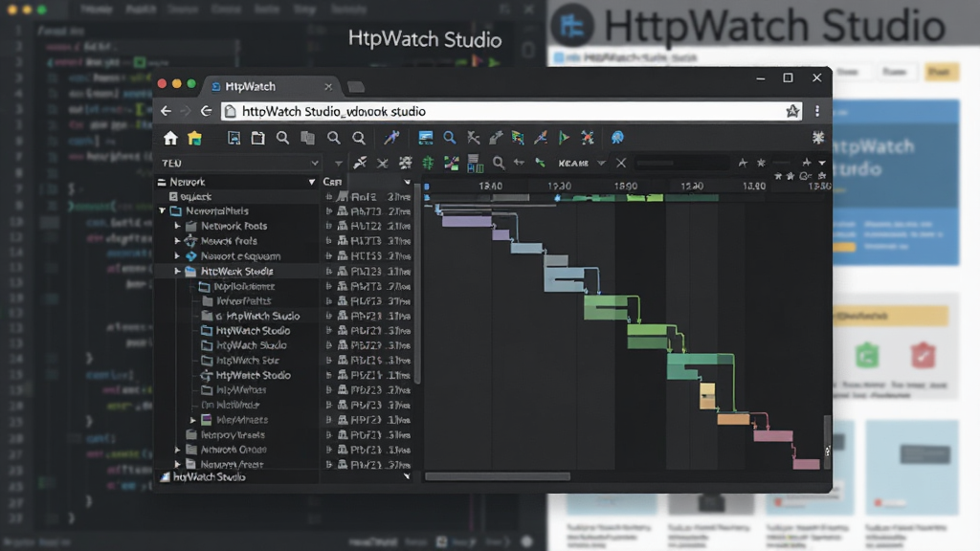This screenshot has height=551, width=980.
Task: Select the cross icon with red center
Action: click(x=588, y=138)
